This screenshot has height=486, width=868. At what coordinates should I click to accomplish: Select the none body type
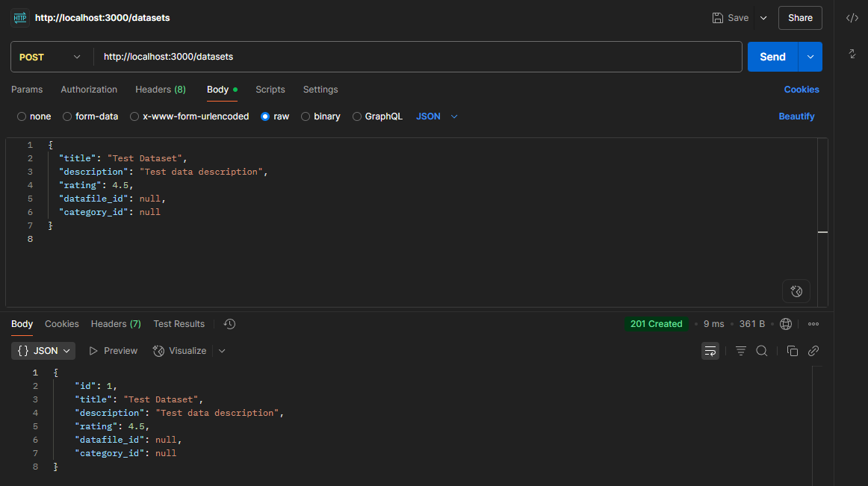tap(34, 116)
